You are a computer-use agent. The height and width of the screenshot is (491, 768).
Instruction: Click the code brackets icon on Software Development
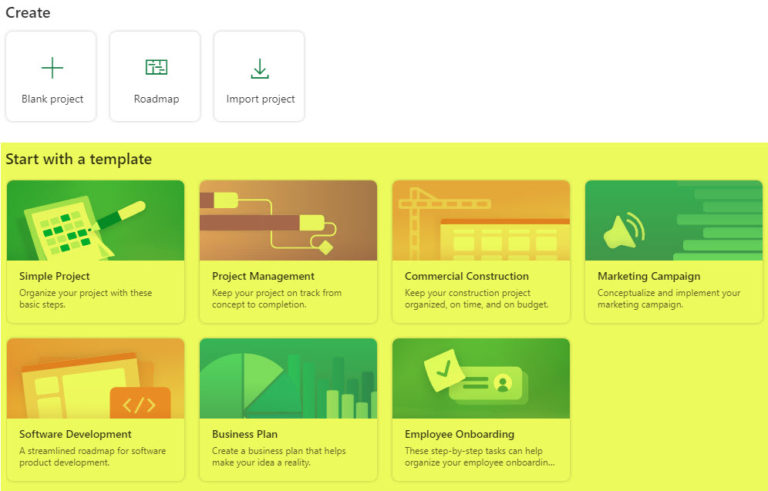[x=139, y=404]
